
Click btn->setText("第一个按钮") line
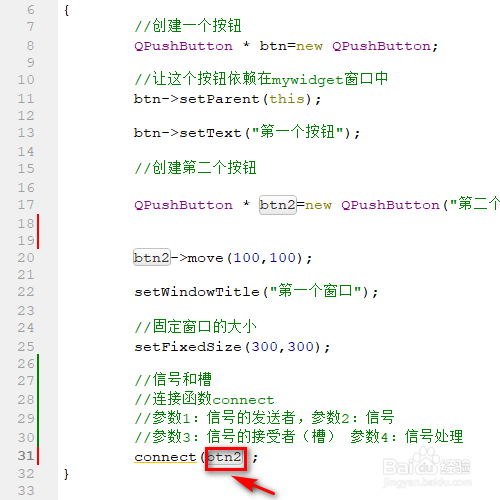tap(247, 132)
